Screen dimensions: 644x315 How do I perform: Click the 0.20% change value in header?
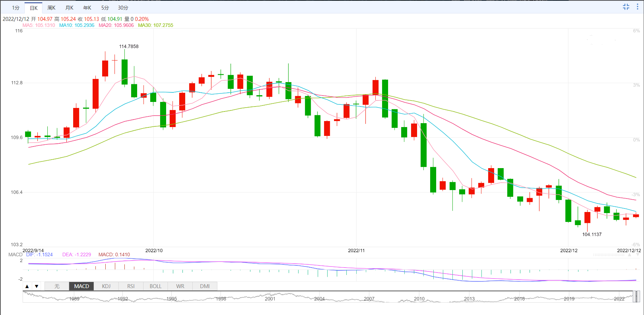[x=142, y=19]
